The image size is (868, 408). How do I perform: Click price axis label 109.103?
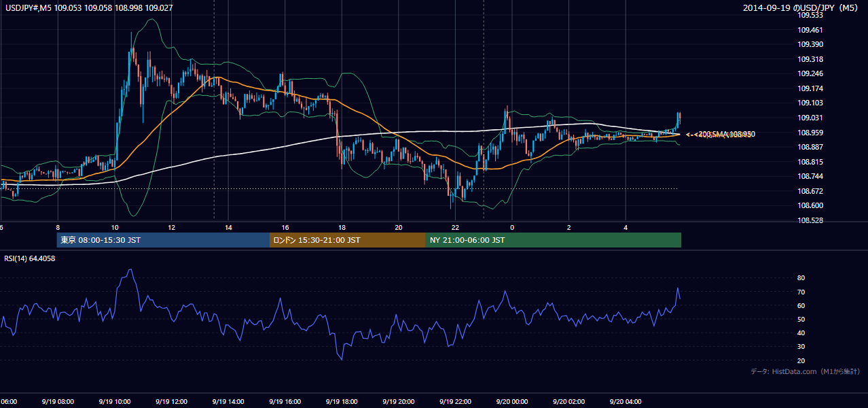coord(810,103)
